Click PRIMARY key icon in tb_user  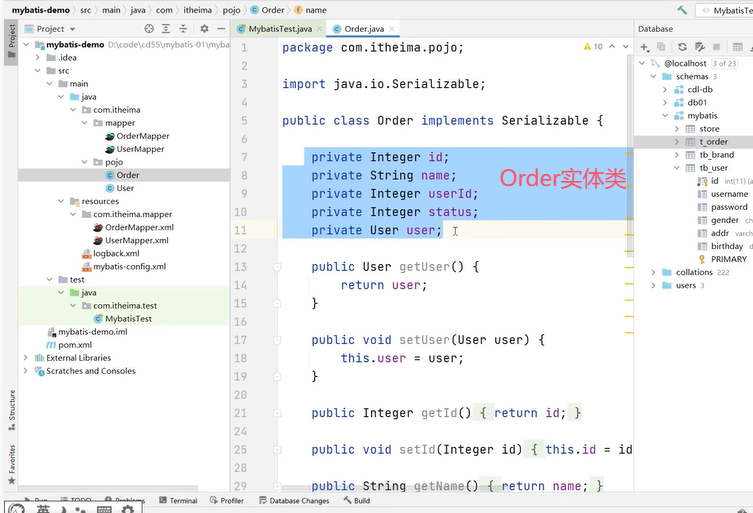point(702,259)
